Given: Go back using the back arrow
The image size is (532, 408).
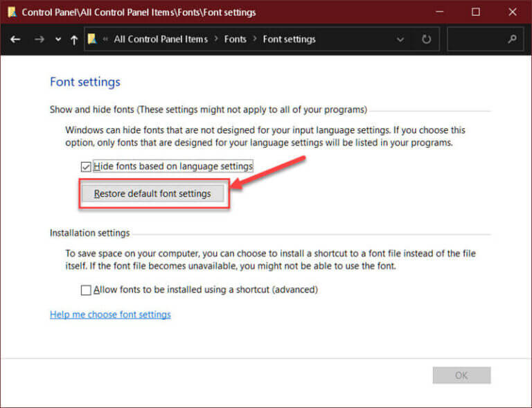Looking at the screenshot, I should [15, 39].
